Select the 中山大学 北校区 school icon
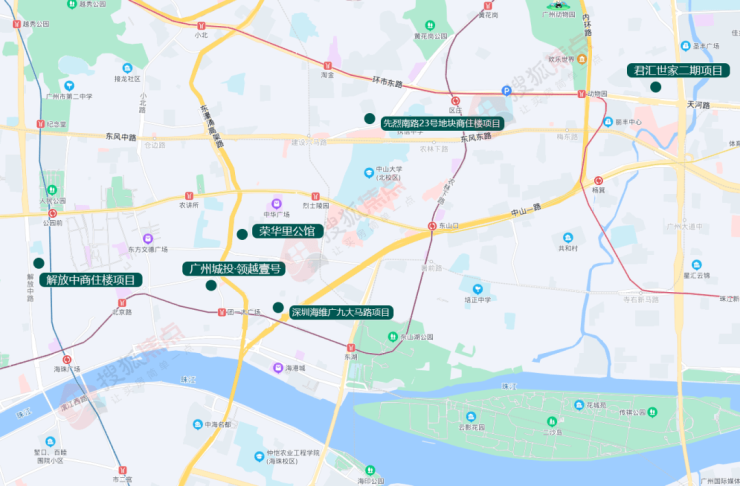This screenshot has height=486, width=740. coord(369,173)
